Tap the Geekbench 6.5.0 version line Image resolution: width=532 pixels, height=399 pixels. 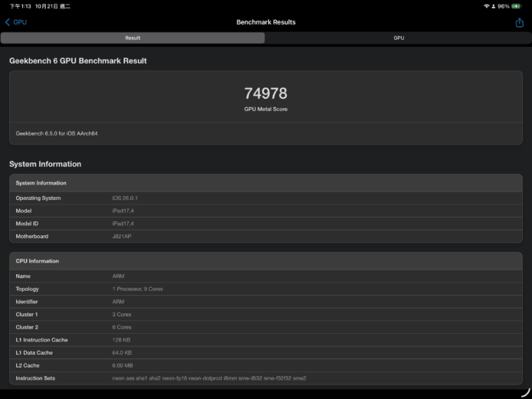57,133
